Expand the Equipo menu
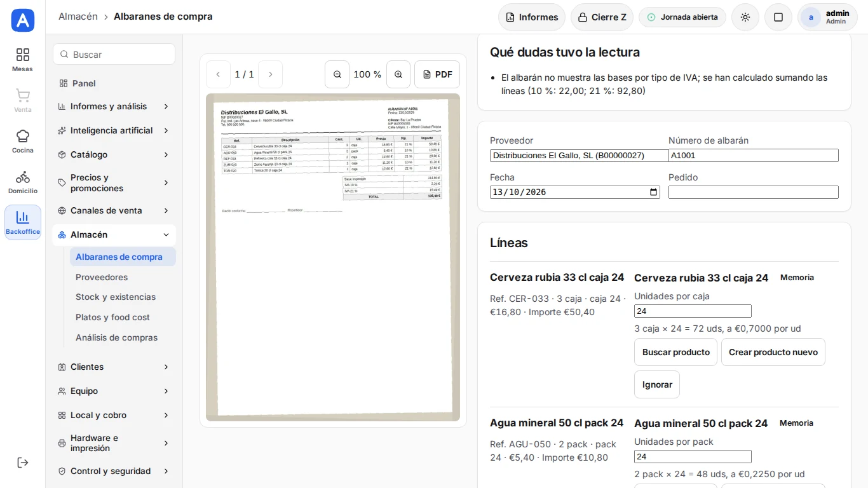This screenshot has width=868, height=488. click(114, 391)
